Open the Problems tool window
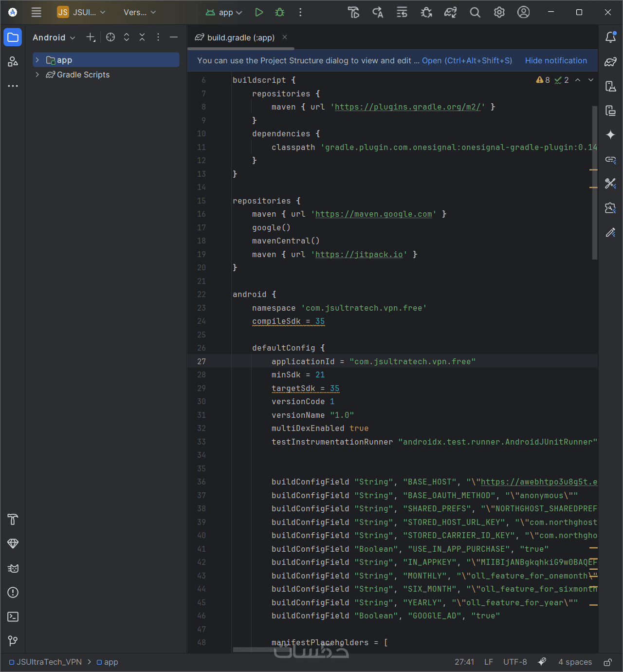The height and width of the screenshot is (672, 623). point(13,592)
